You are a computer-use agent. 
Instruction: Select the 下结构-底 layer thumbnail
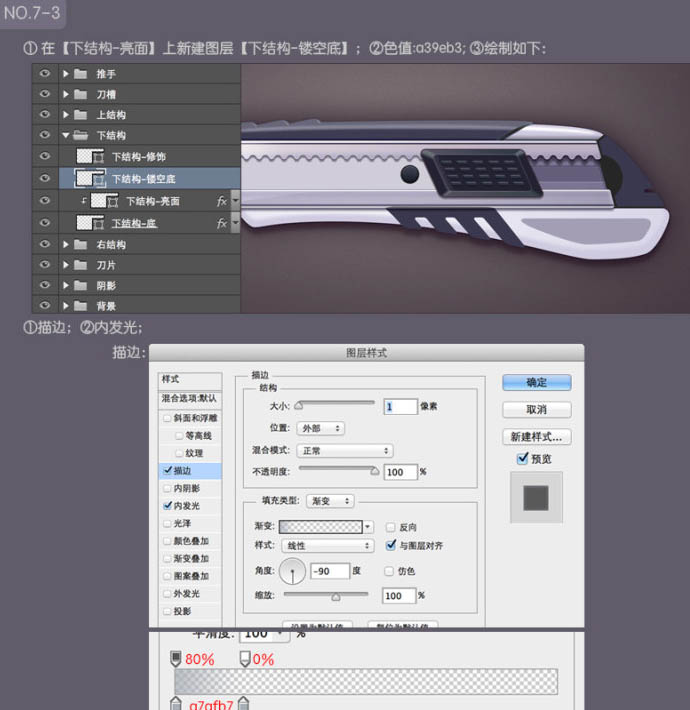tap(84, 223)
